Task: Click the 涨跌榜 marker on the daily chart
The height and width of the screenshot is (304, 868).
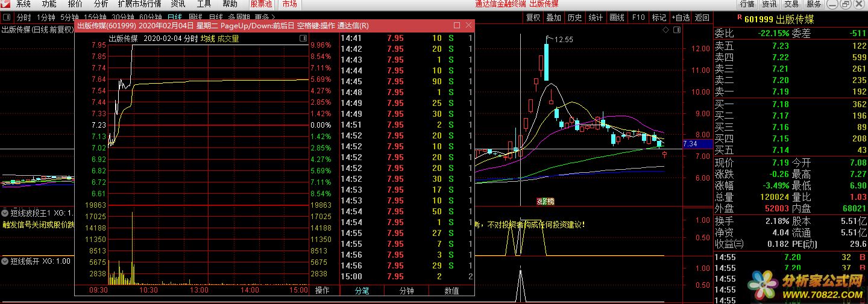Action: point(546,201)
